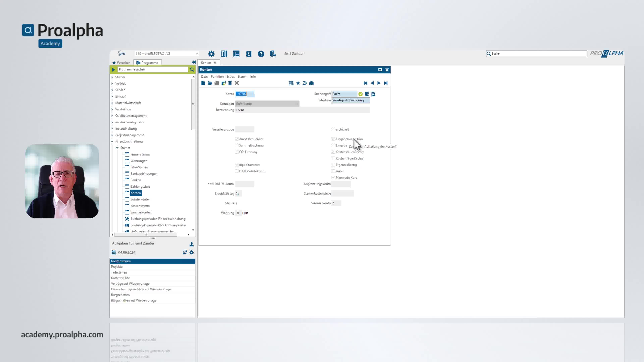This screenshot has height=362, width=644.
Task: Toggle the KostenträgerRechg checkbox
Action: pos(333,158)
